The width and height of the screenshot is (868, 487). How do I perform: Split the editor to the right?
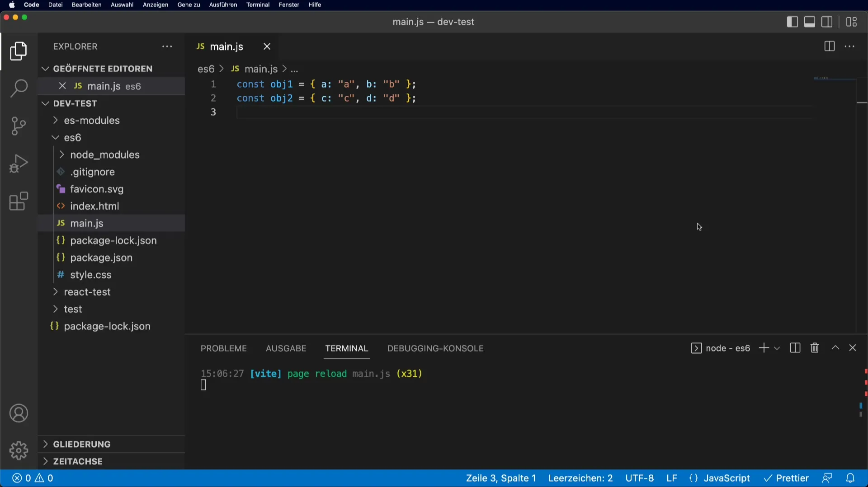[x=829, y=47]
